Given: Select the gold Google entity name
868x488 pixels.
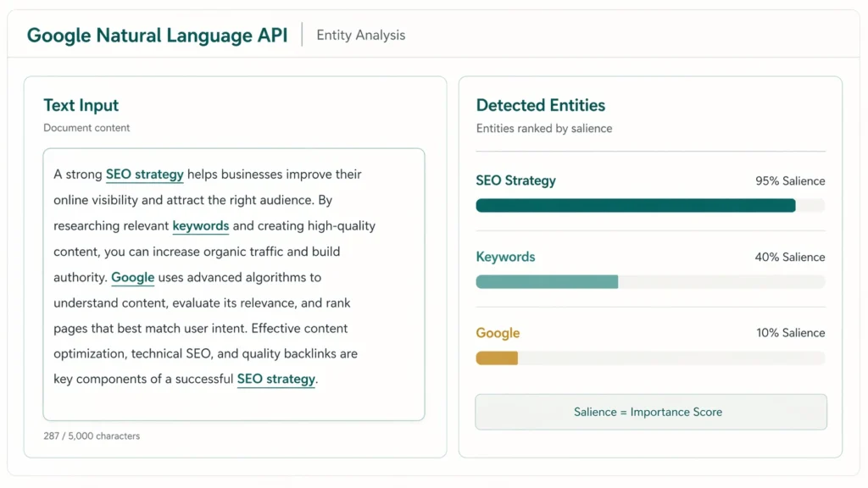Looking at the screenshot, I should click(498, 333).
